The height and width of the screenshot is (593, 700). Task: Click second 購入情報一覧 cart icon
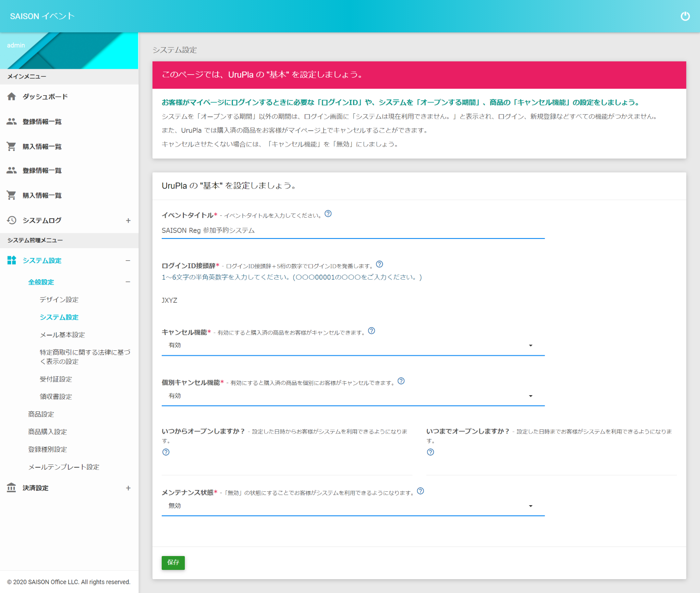tap(12, 196)
